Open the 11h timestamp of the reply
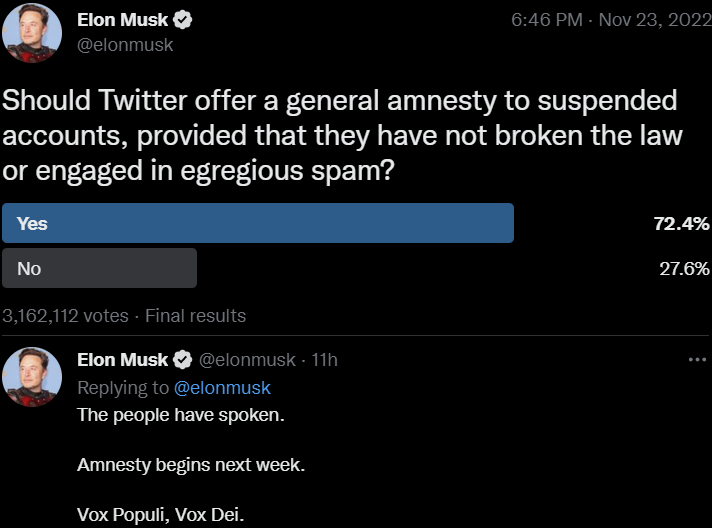Screen dimensions: 712x528 click(x=325, y=360)
